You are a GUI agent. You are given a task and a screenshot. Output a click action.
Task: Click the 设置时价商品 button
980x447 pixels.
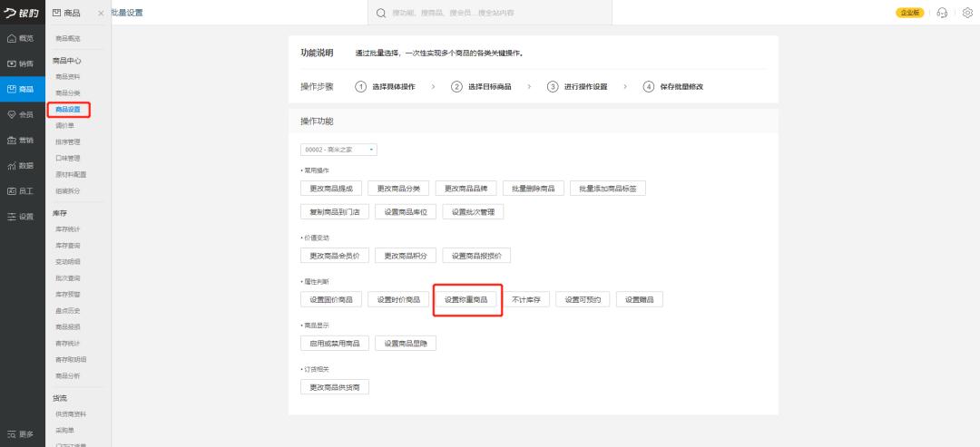pyautogui.click(x=398, y=300)
